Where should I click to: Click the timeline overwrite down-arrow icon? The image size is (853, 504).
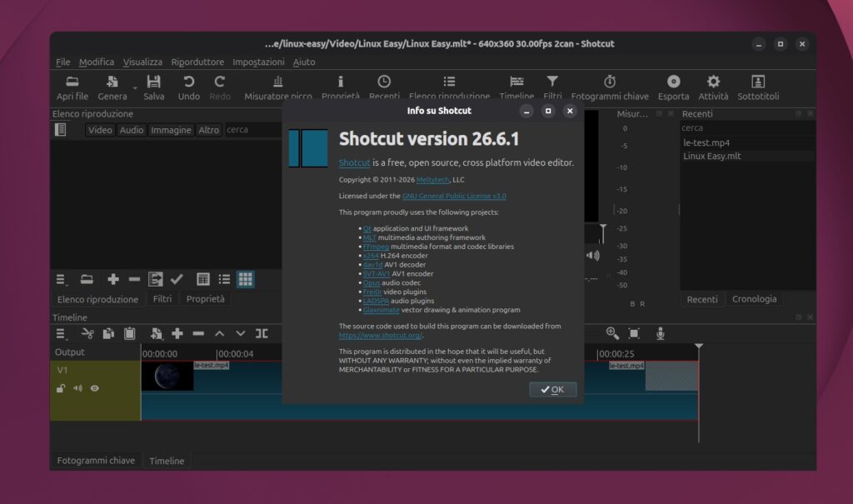(x=241, y=334)
